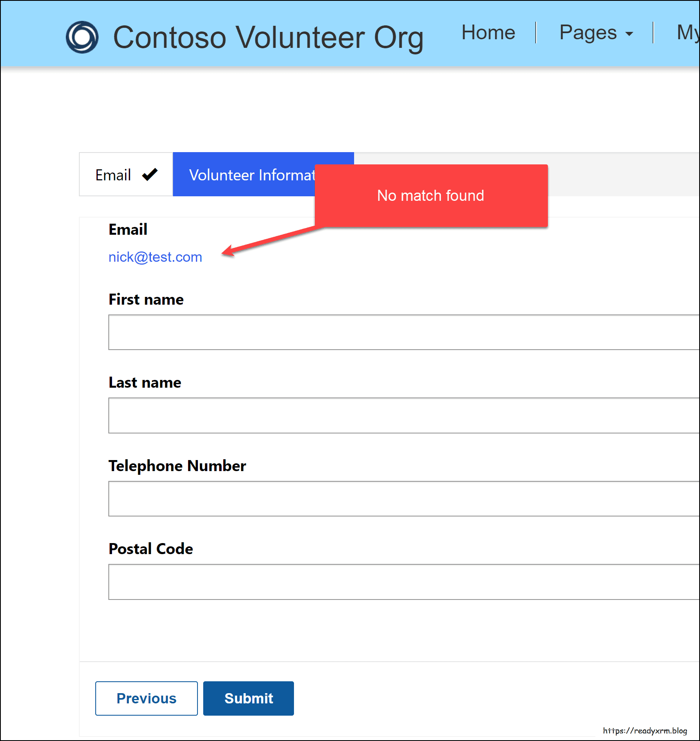Click the First name field label

146,299
